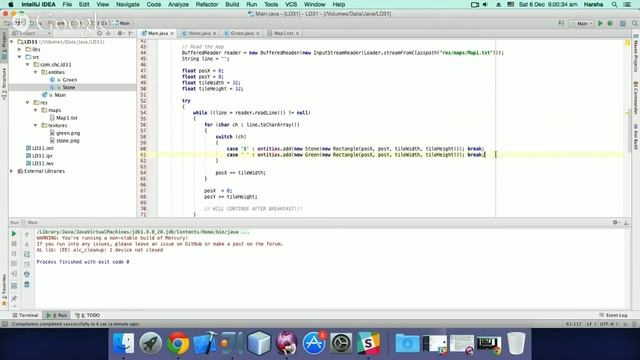This screenshot has width=640, height=360.
Task: Collapse the src folder
Action: (20, 57)
